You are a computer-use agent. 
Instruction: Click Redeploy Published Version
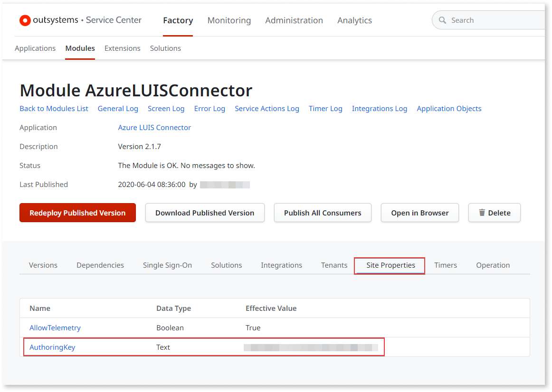pyautogui.click(x=77, y=213)
